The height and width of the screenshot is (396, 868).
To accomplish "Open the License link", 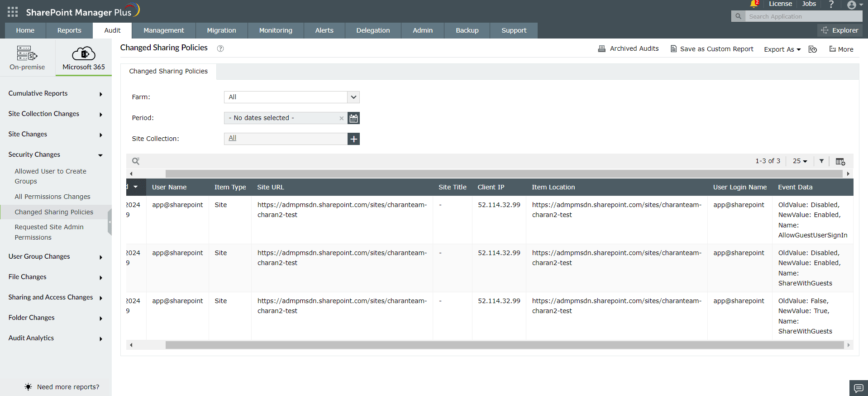I will [780, 4].
